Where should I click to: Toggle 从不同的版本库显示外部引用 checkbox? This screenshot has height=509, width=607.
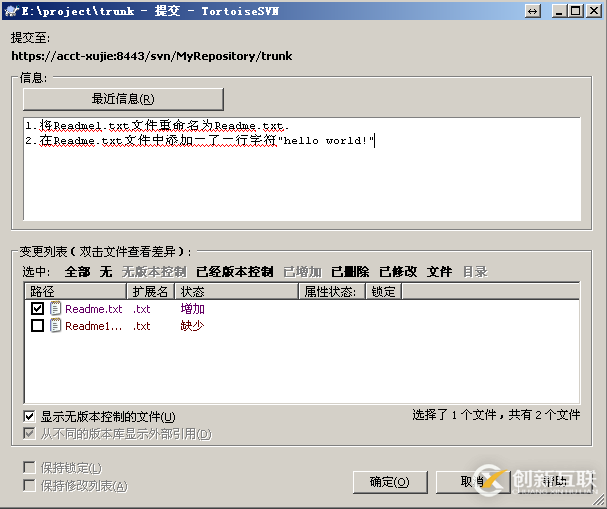click(x=29, y=434)
